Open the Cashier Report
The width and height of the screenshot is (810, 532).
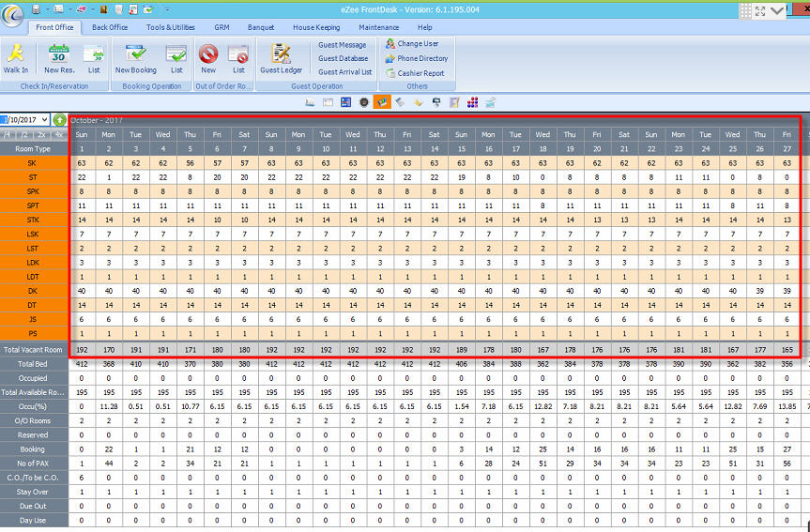click(415, 73)
